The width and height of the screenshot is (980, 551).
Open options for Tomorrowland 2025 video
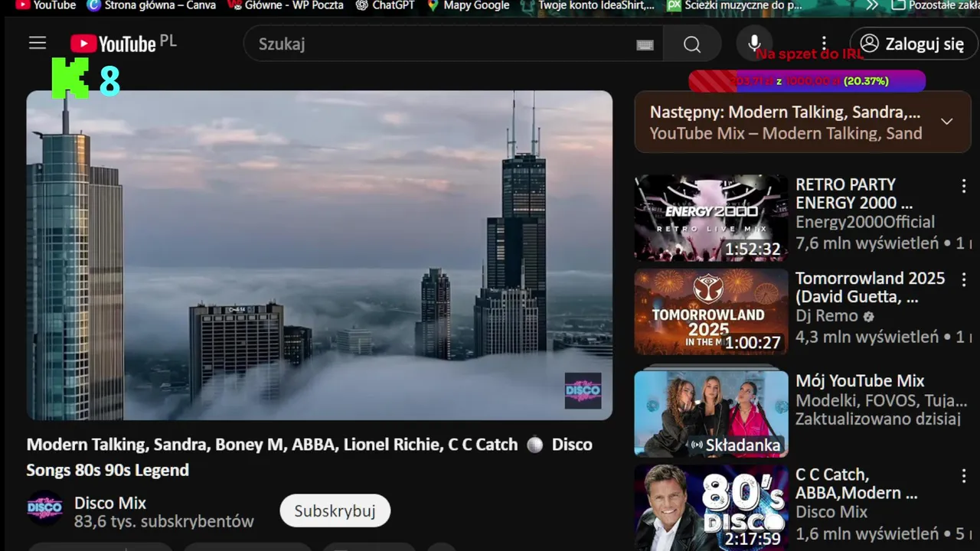[963, 279]
